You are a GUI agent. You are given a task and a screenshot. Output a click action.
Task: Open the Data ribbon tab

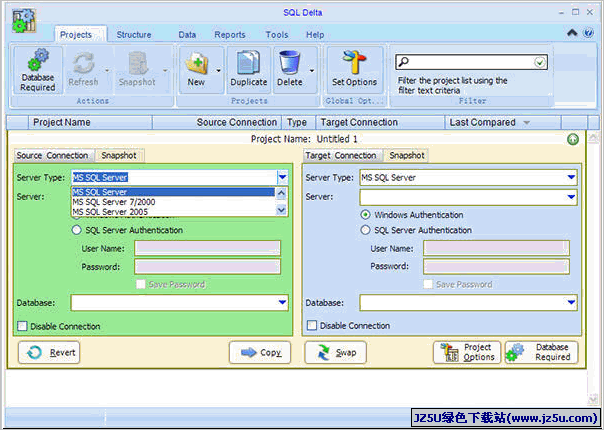click(187, 35)
